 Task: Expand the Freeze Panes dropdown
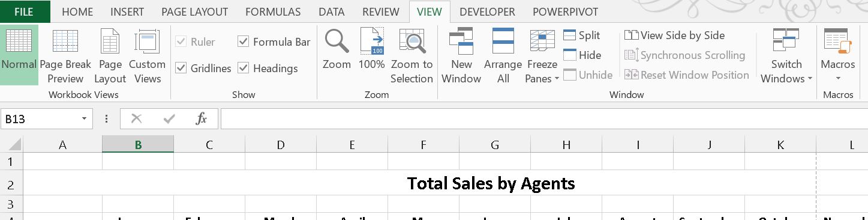click(542, 56)
